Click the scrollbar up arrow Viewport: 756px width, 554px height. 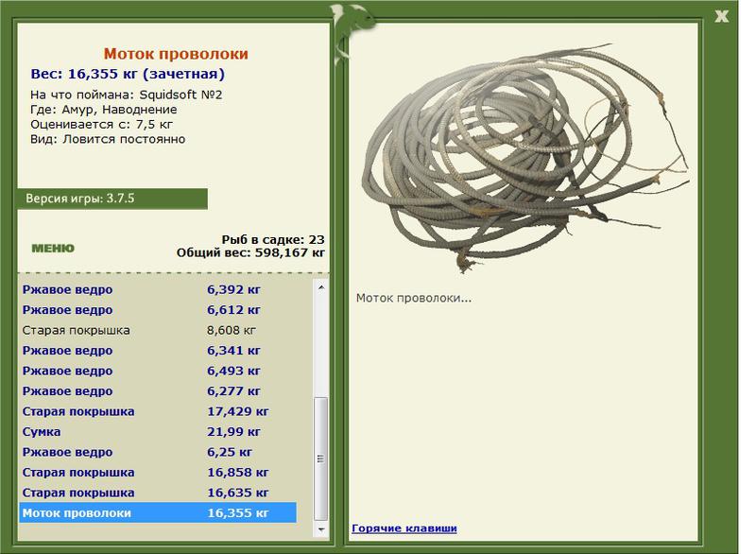[321, 287]
